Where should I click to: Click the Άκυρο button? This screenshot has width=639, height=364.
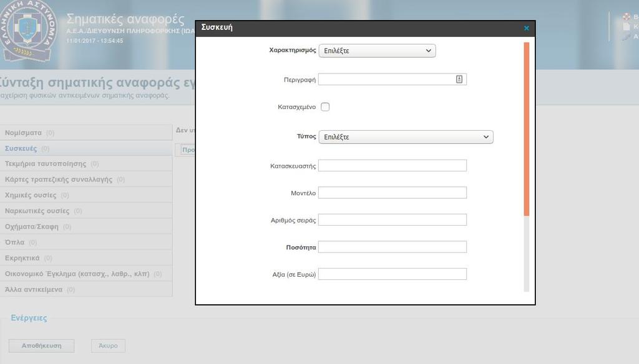108,346
